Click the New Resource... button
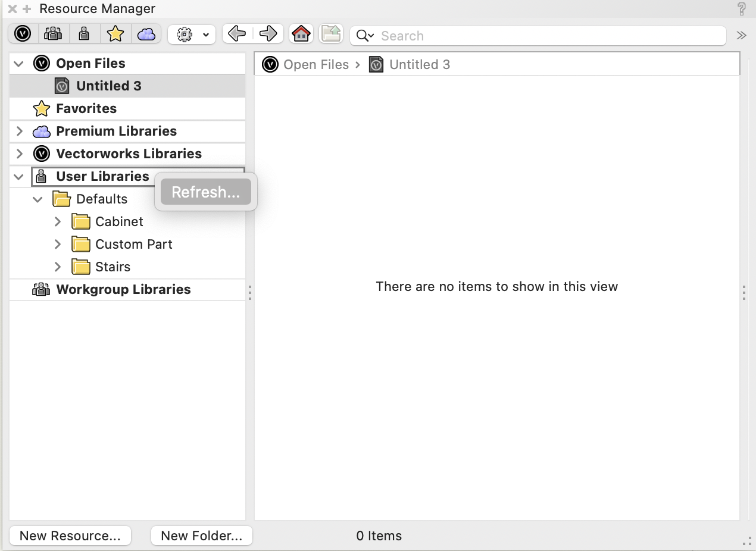This screenshot has height=551, width=756. [70, 536]
